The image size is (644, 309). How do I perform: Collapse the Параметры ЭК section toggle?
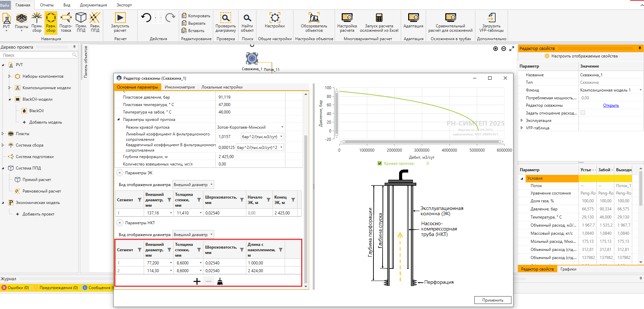point(119,173)
